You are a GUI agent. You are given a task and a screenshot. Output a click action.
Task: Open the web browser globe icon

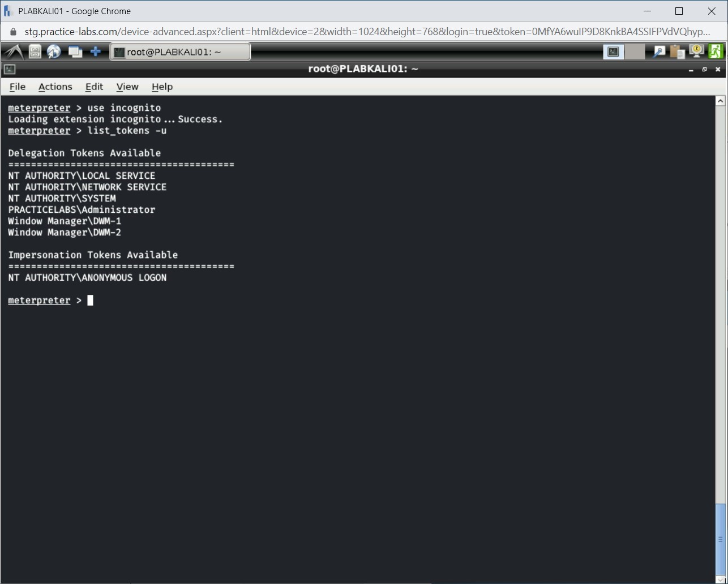54,52
